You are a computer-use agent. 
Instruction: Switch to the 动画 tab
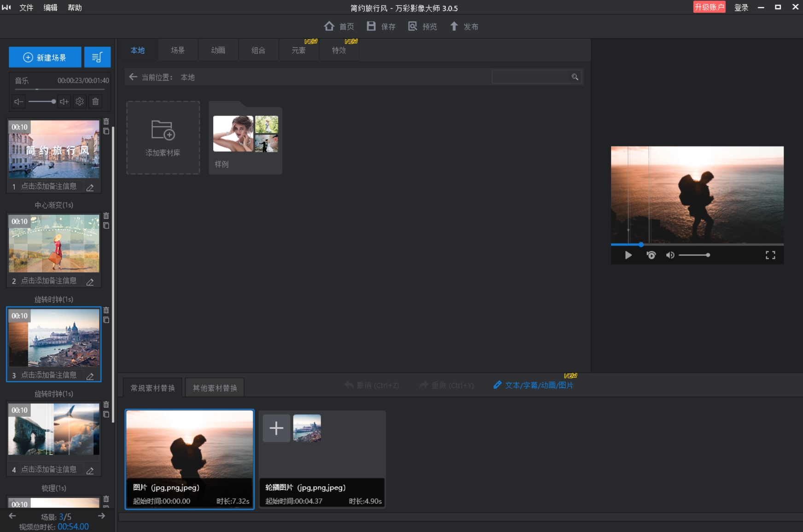(218, 50)
